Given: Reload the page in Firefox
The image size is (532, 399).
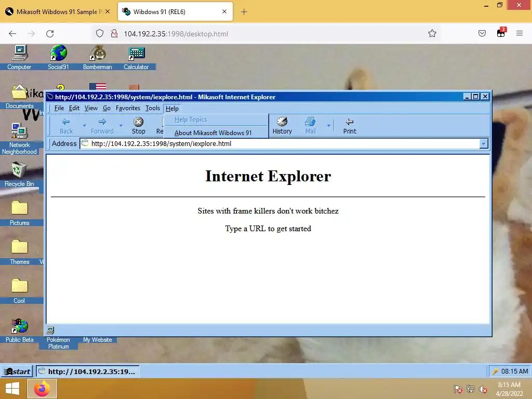Looking at the screenshot, I should [50, 34].
